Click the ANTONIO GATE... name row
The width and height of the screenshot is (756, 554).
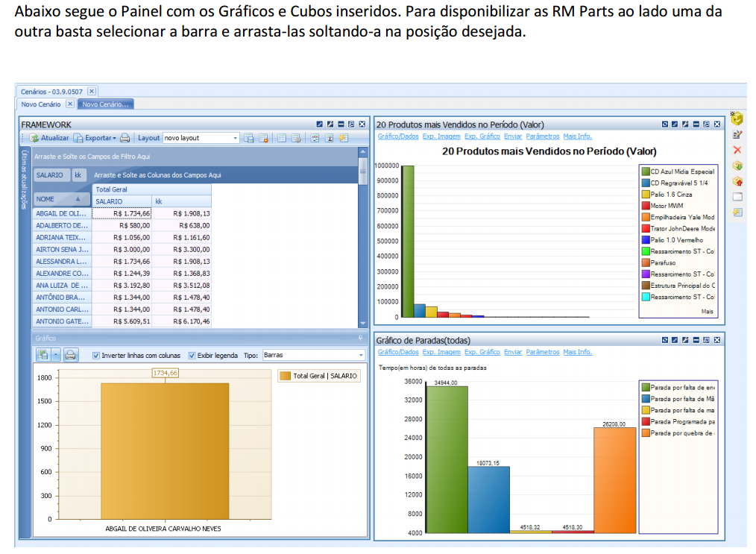tap(62, 321)
